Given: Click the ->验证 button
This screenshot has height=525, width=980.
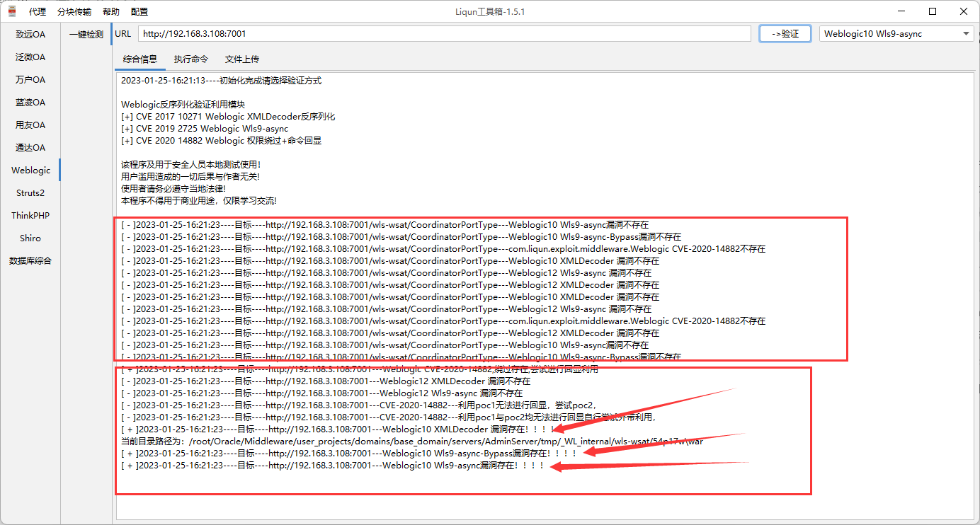Looking at the screenshot, I should pos(785,33).
